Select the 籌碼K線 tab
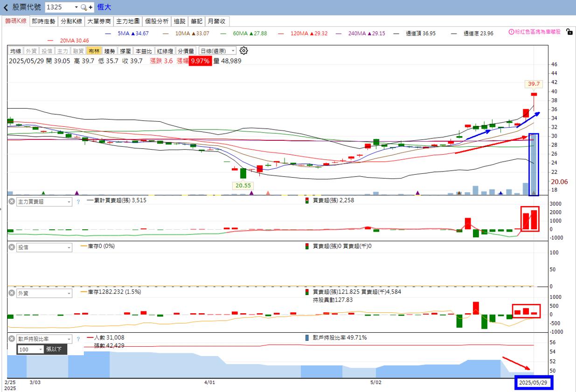 [16, 21]
